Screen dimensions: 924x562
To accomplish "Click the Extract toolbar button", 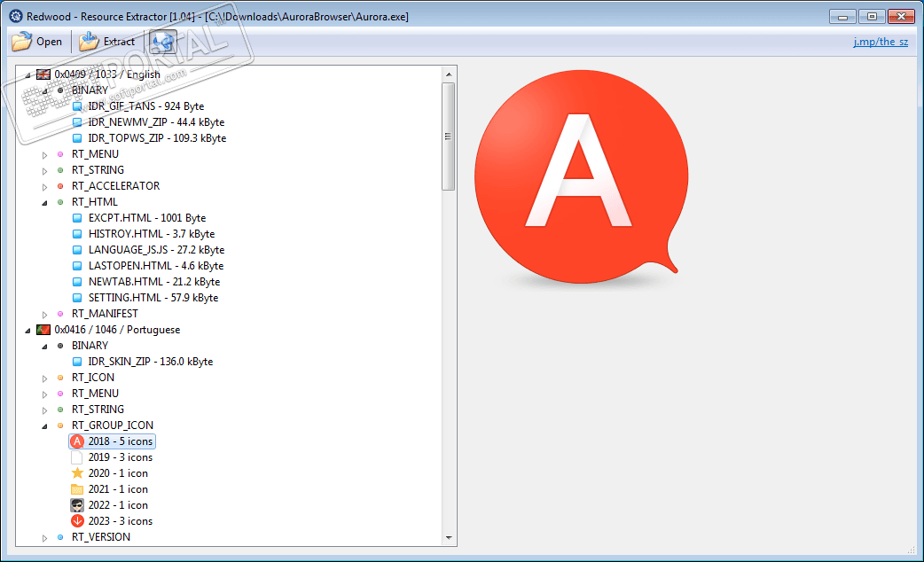I will 107,42.
